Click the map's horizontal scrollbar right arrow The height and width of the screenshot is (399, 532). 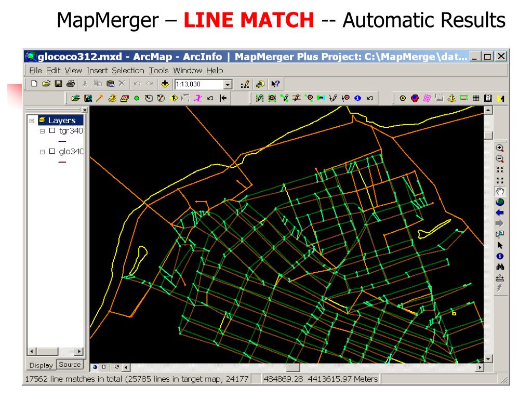(x=480, y=367)
